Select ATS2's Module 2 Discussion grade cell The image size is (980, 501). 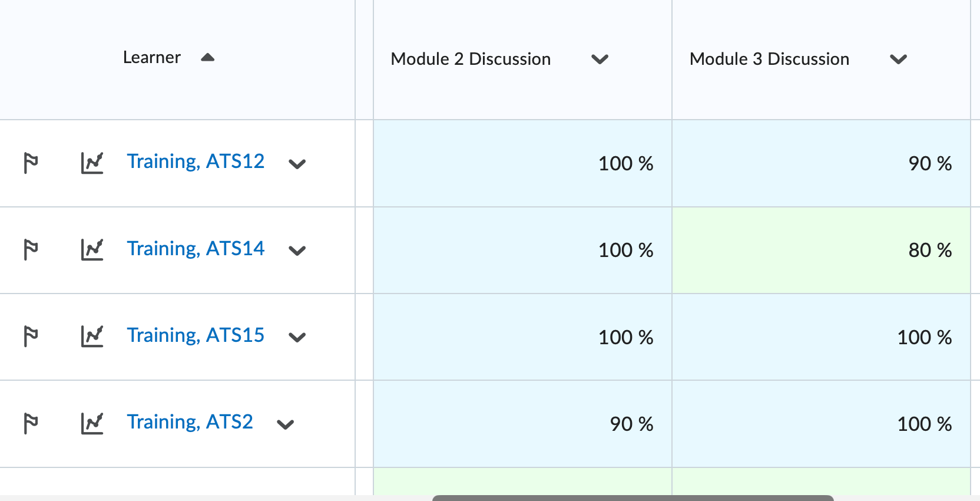tap(522, 424)
